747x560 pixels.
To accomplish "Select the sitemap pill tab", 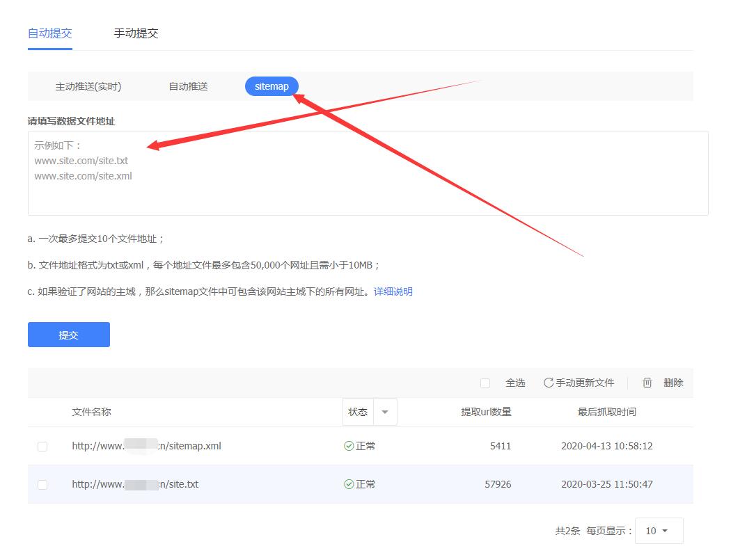I will click(272, 86).
